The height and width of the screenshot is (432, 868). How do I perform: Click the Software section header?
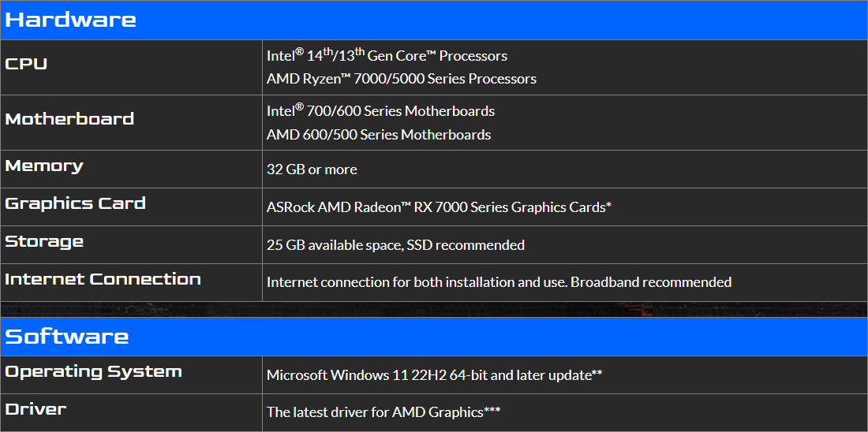[67, 337]
